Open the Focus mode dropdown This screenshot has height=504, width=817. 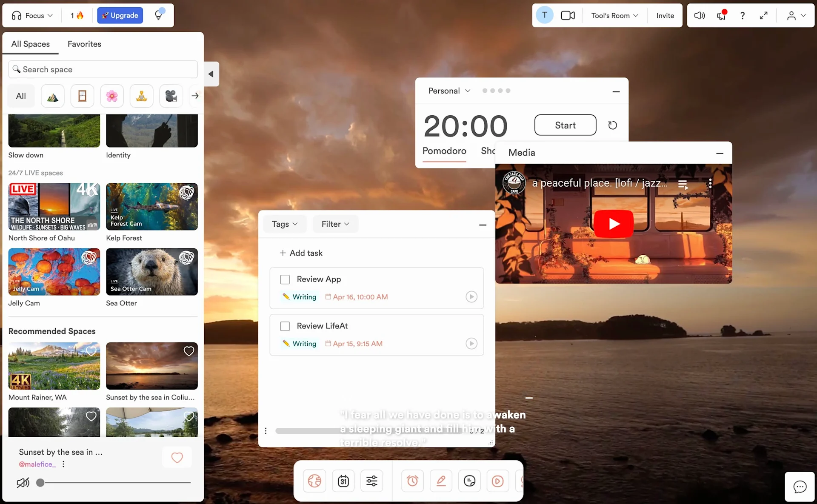pyautogui.click(x=32, y=15)
